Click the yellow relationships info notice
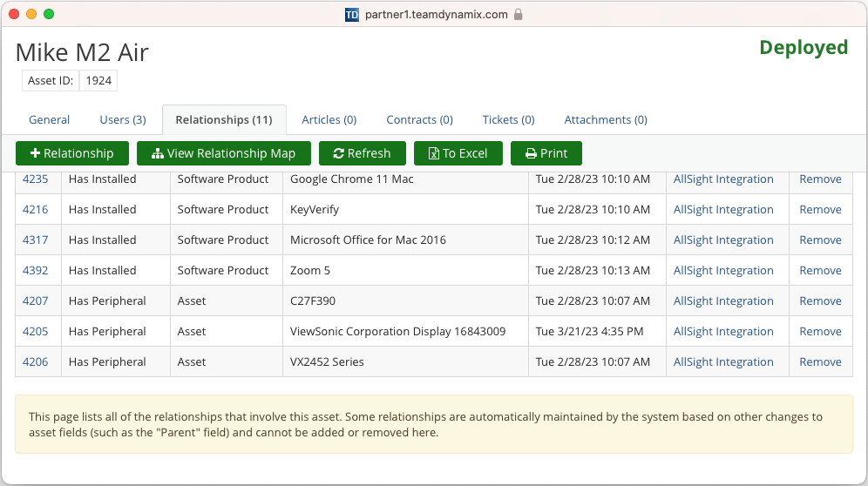Screen dimensions: 868x486 pyautogui.click(x=434, y=424)
